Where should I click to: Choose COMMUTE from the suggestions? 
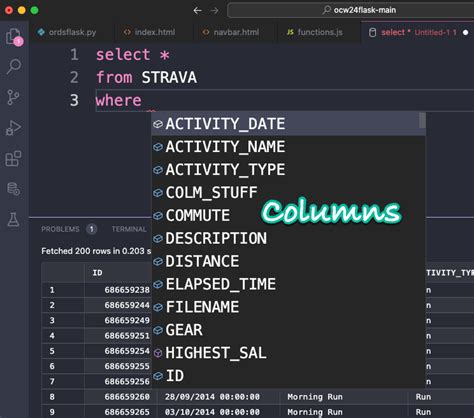(288, 215)
